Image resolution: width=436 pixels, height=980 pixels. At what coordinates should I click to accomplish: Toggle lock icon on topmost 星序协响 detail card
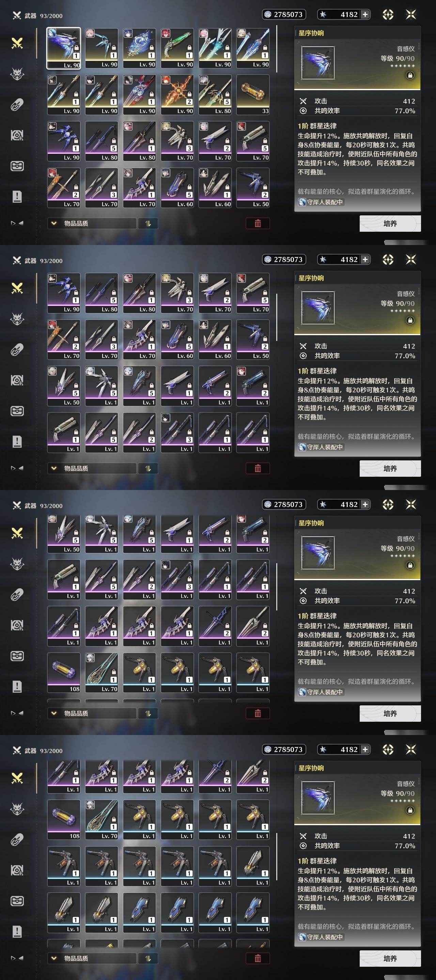410,75
